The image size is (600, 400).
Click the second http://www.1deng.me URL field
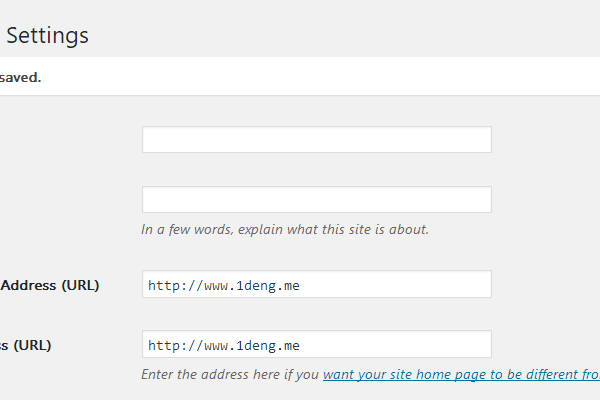click(x=316, y=345)
